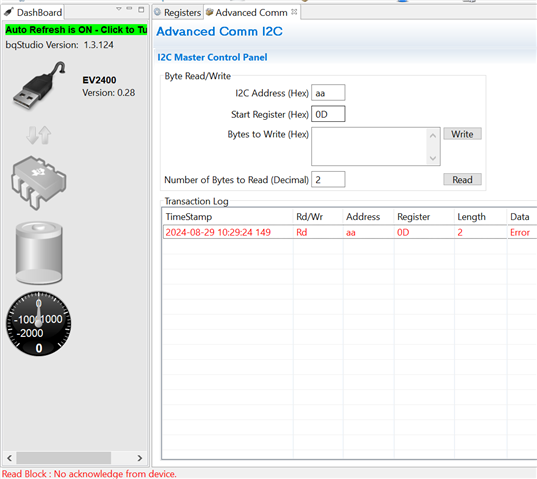The width and height of the screenshot is (537, 479).
Task: Click the TI gauge chip icon
Action: [39, 182]
